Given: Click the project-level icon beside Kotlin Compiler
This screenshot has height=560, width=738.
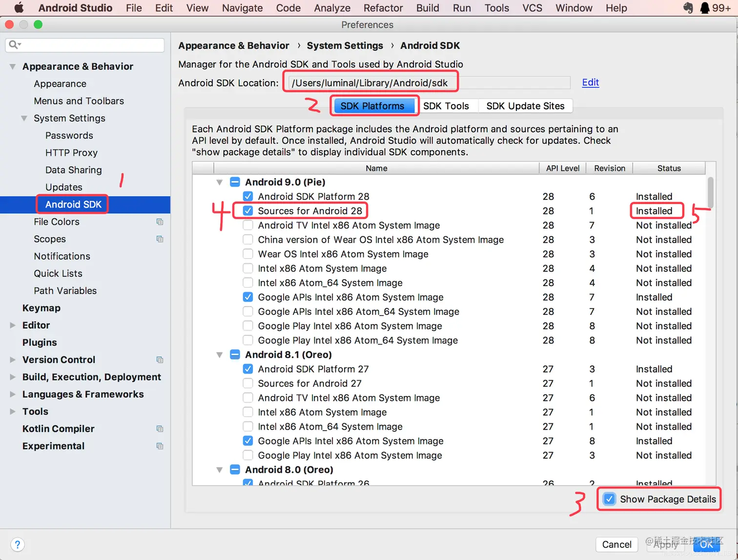Looking at the screenshot, I should [x=160, y=429].
